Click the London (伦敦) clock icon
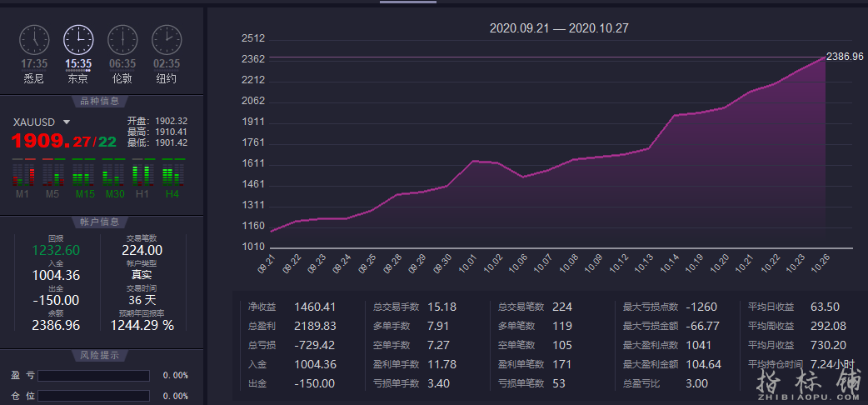 (x=122, y=39)
